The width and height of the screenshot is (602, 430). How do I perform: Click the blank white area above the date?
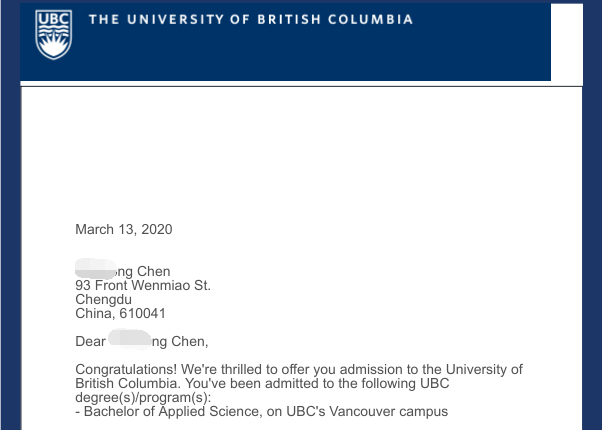click(x=300, y=150)
